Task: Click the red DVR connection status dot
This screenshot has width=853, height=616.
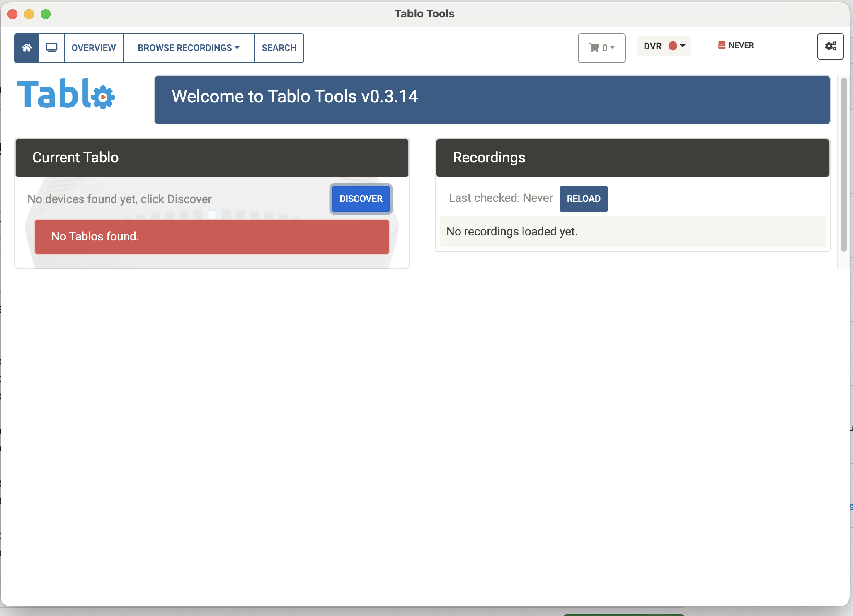Action: 674,46
